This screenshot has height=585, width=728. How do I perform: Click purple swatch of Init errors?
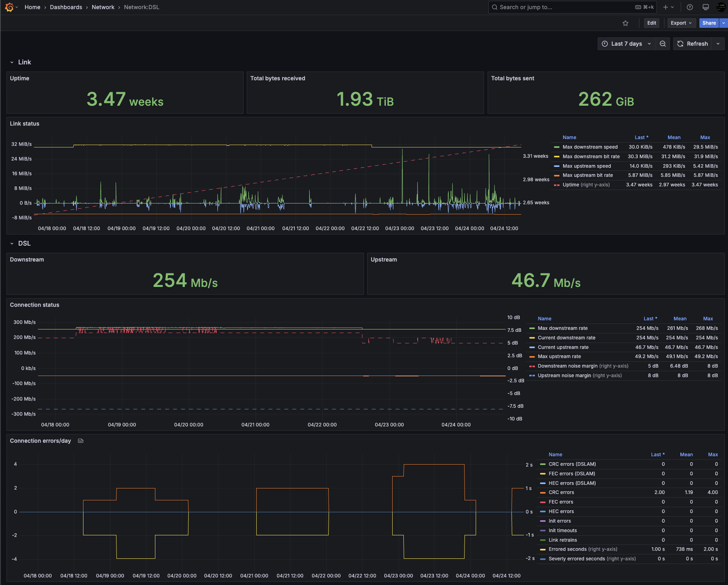point(543,521)
